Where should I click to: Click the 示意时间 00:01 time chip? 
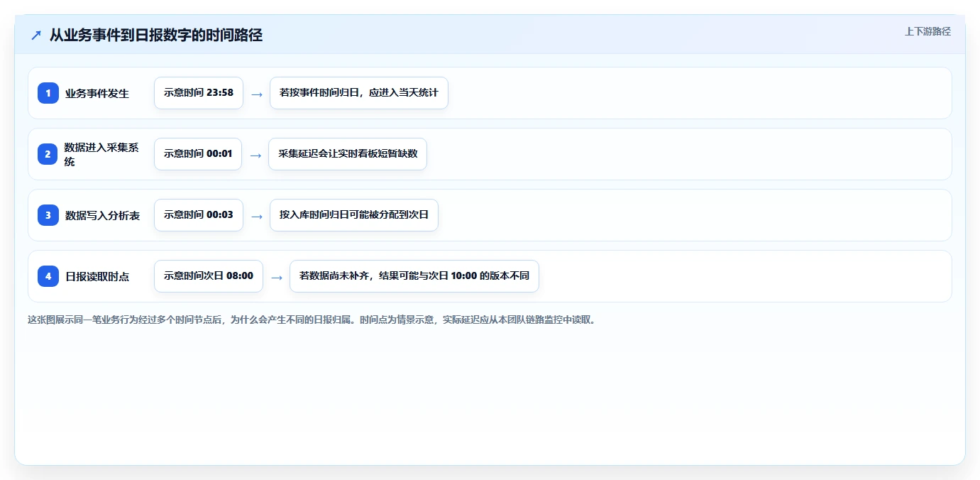point(198,154)
